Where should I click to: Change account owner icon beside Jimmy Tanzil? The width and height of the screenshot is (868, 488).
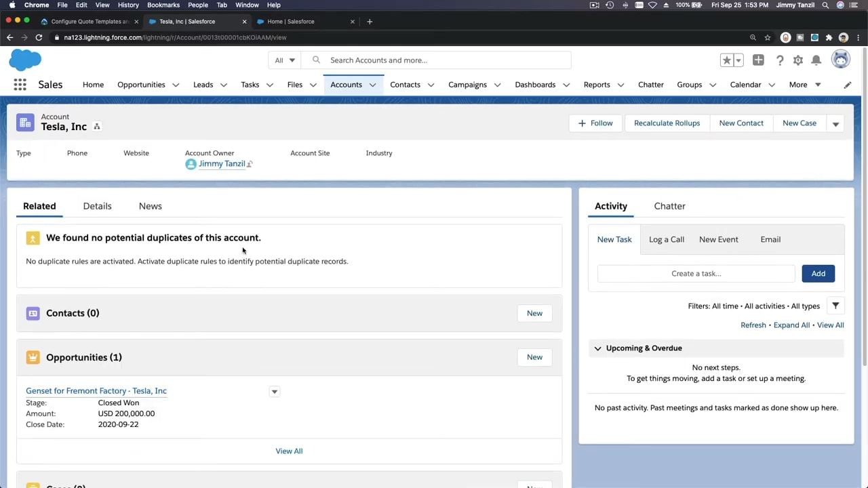click(250, 164)
